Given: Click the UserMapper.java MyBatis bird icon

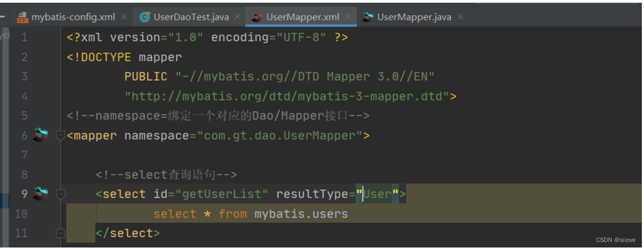Looking at the screenshot, I should click(x=368, y=17).
